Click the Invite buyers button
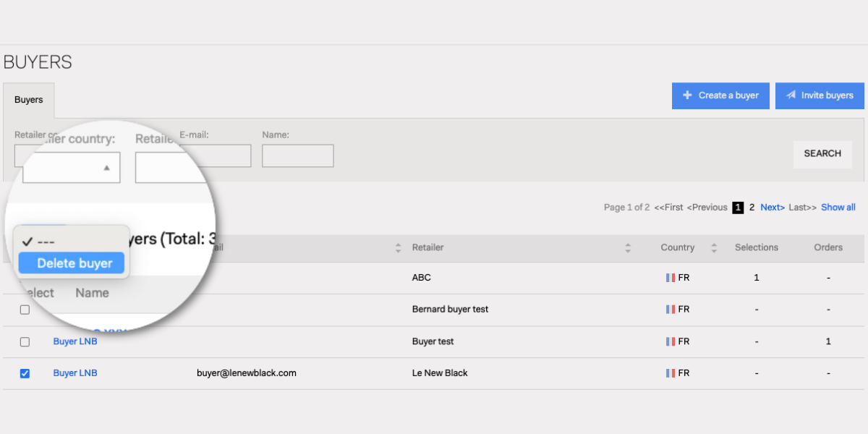Screen dimensions: 868x434 (x=820, y=95)
